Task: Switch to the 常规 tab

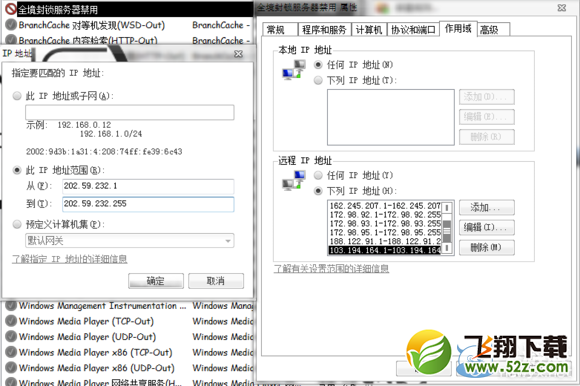Action: tap(280, 30)
